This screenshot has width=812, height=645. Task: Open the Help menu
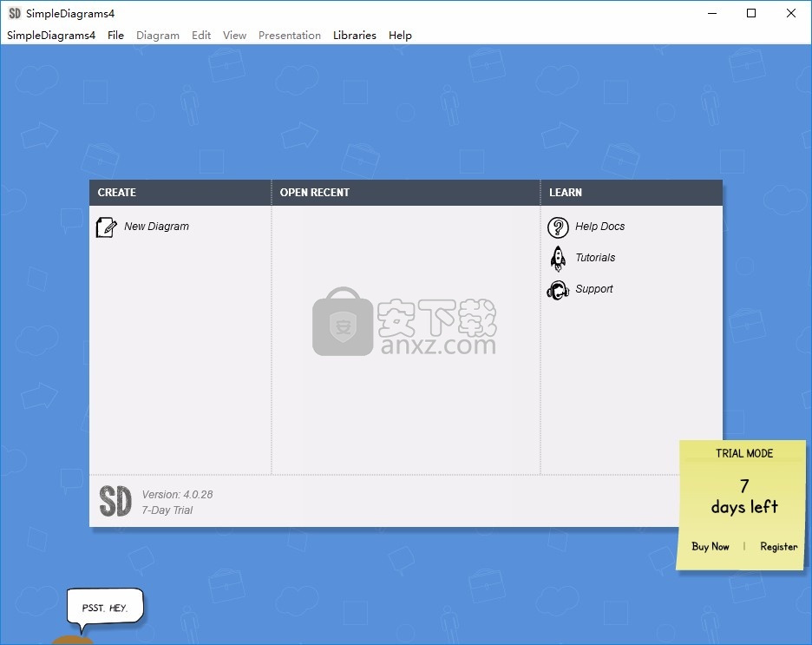(400, 36)
